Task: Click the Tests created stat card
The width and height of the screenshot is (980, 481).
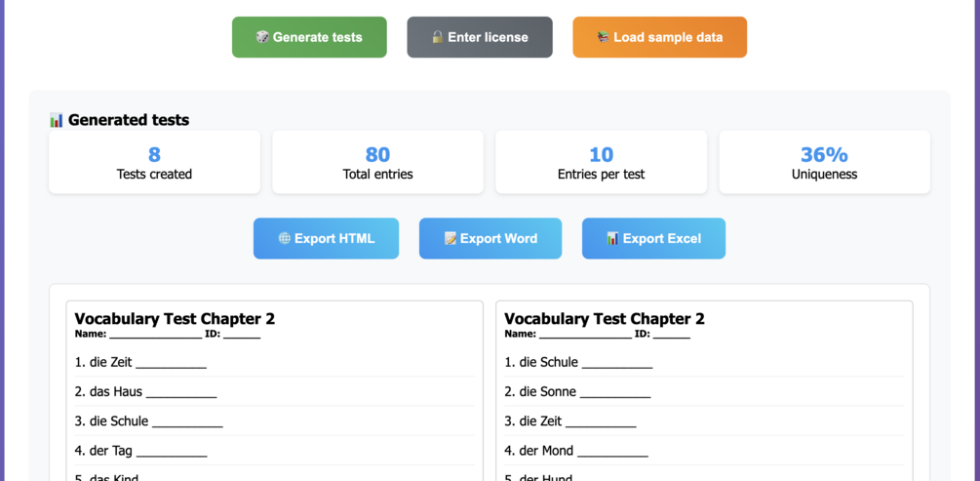Action: tap(154, 163)
